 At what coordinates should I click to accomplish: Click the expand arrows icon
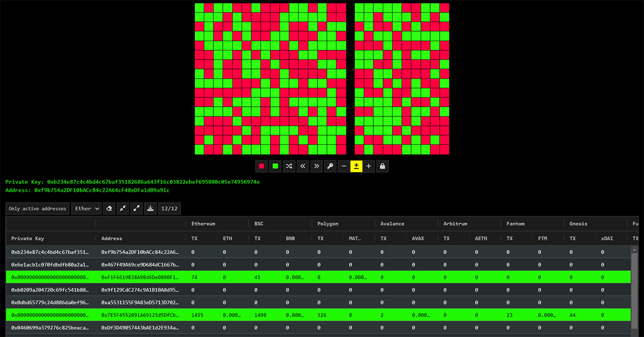(x=137, y=209)
